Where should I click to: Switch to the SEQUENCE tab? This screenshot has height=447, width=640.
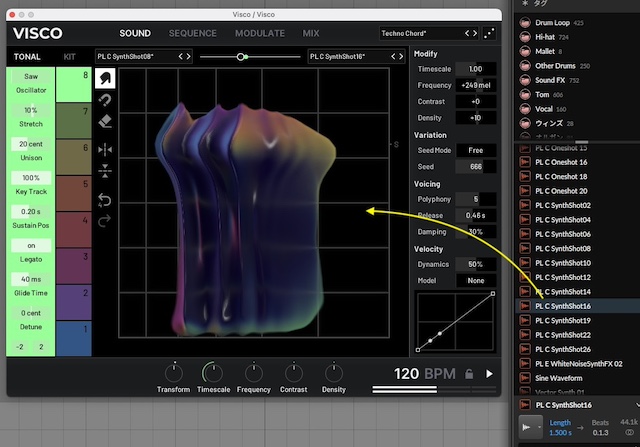click(x=193, y=33)
